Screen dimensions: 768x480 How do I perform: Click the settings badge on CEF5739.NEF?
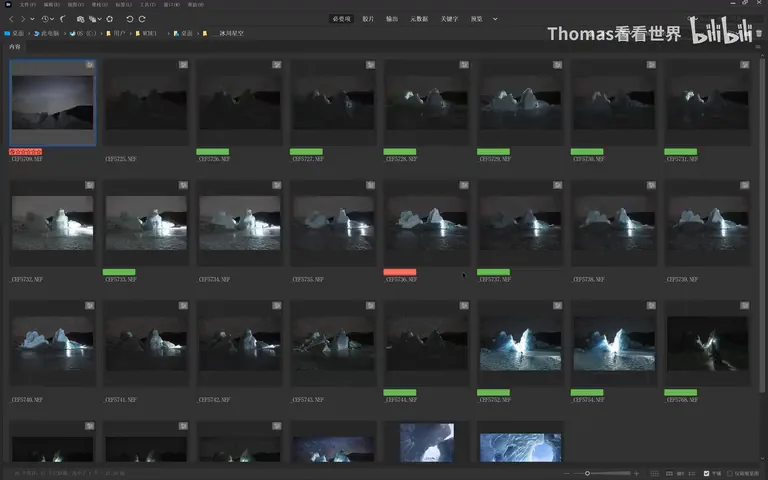(x=744, y=185)
